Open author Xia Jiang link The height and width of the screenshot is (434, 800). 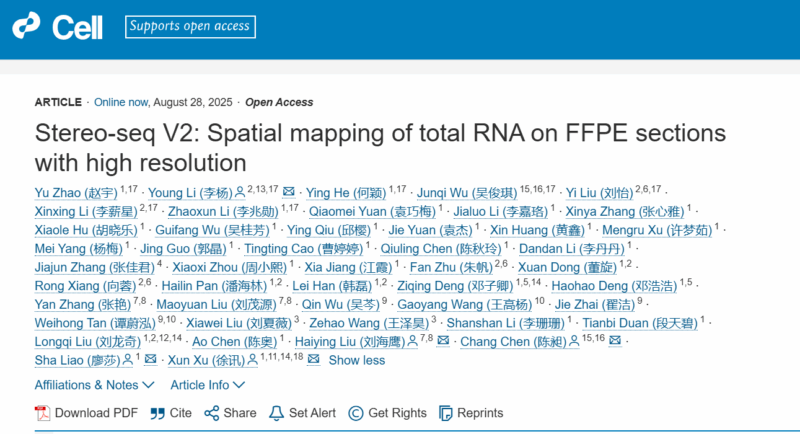click(x=348, y=268)
